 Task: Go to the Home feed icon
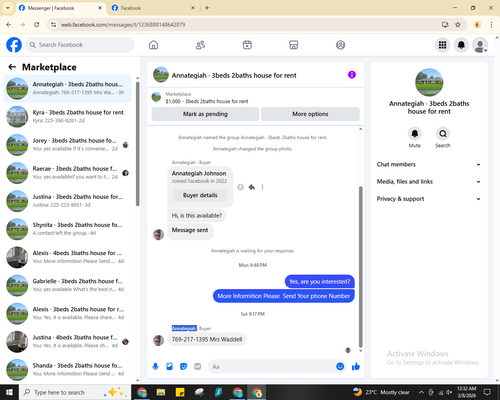click(x=153, y=45)
